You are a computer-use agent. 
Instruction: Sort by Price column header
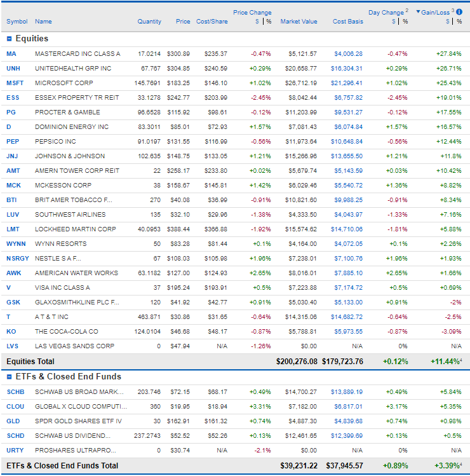coord(183,21)
